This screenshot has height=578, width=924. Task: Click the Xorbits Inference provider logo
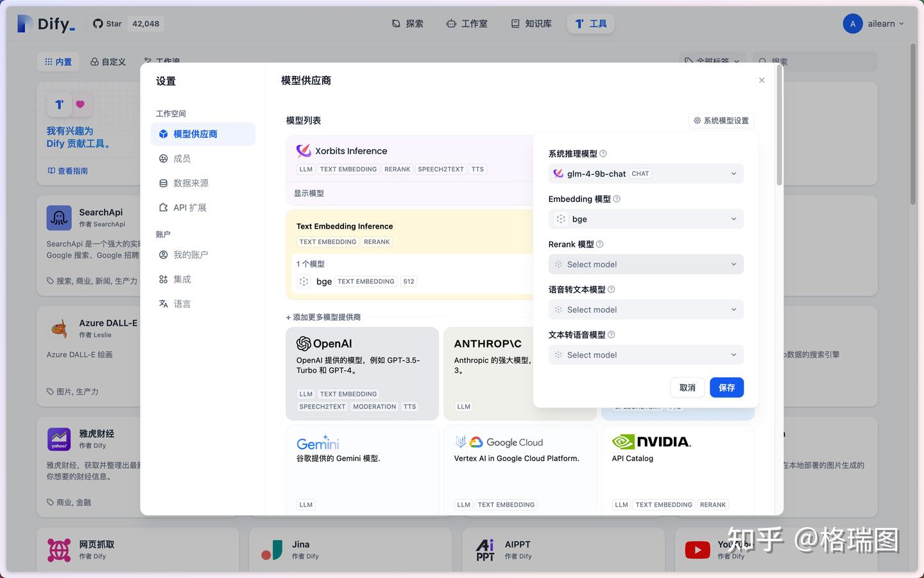click(302, 150)
